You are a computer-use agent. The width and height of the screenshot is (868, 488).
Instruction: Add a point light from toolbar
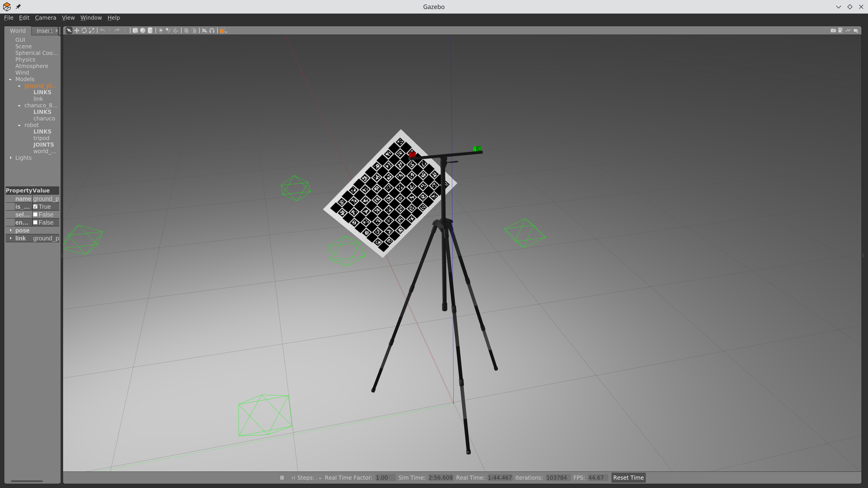click(x=161, y=31)
